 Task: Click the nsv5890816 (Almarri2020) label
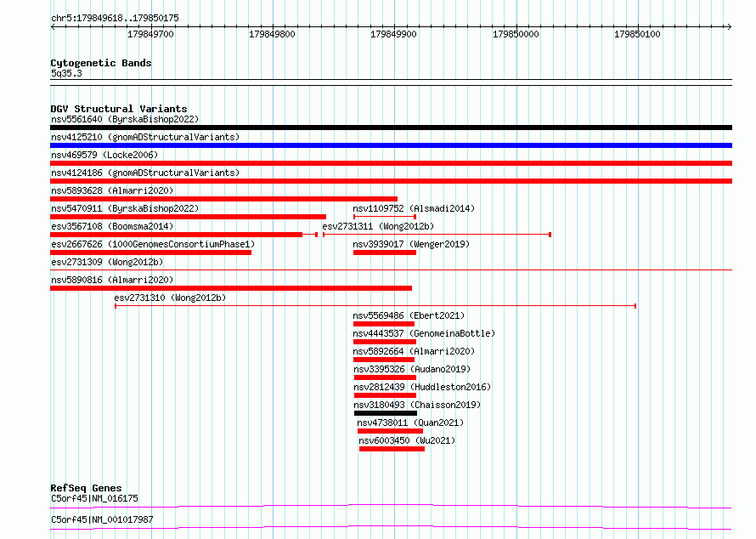coord(112,280)
